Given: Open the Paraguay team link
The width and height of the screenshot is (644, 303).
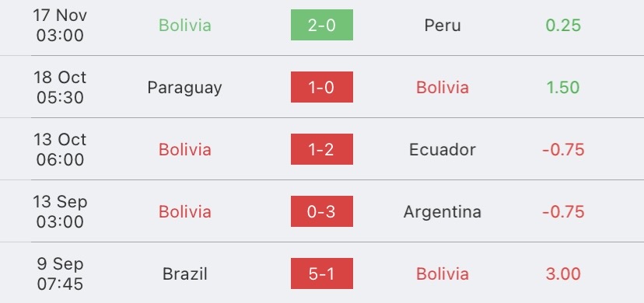Looking at the screenshot, I should point(185,88).
